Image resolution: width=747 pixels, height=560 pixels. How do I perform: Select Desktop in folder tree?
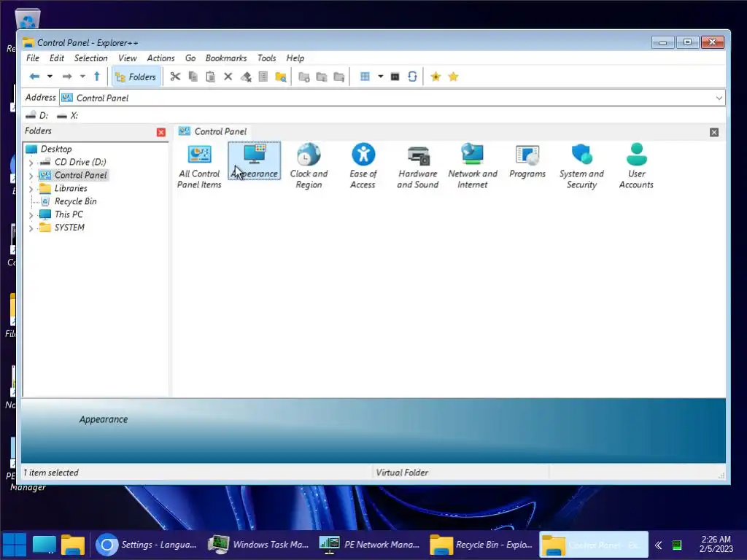coord(55,149)
